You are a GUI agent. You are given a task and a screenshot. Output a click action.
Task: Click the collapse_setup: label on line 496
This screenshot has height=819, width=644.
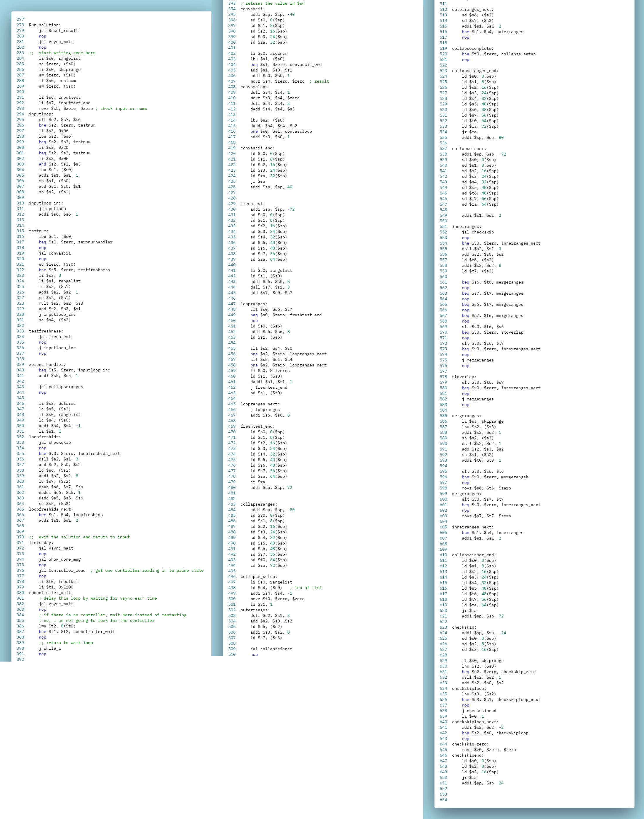[259, 577]
